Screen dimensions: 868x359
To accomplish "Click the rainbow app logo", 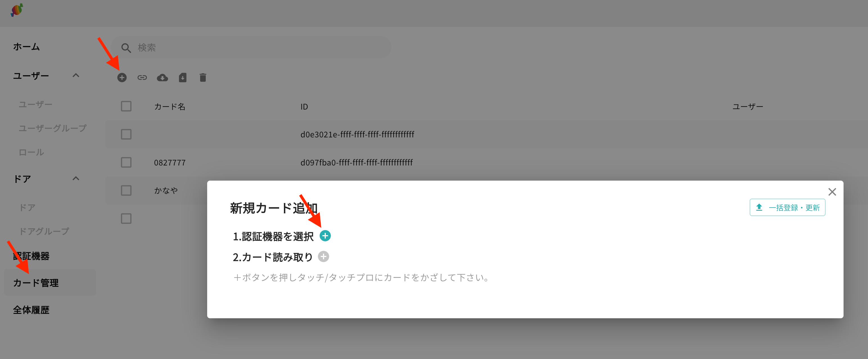I will tap(17, 10).
